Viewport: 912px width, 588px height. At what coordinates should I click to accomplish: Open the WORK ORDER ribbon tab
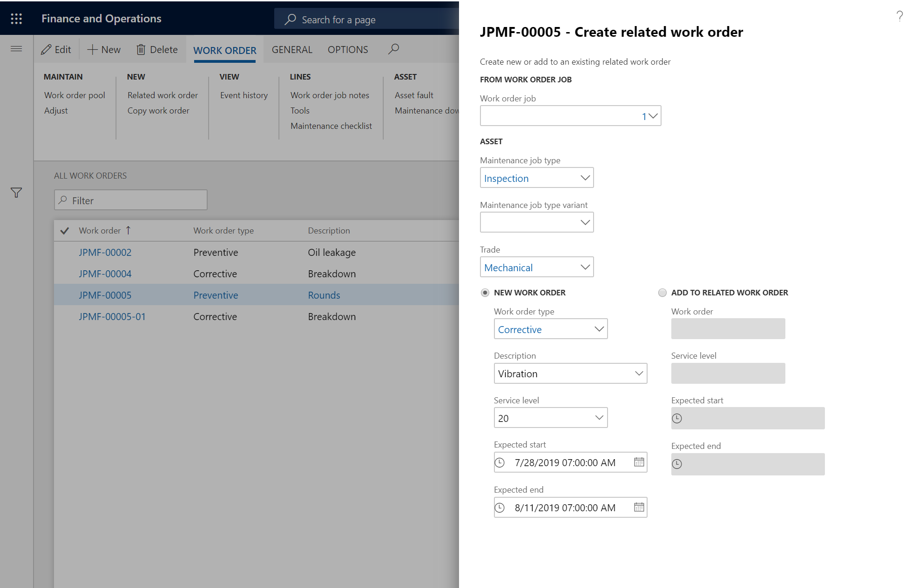(224, 50)
